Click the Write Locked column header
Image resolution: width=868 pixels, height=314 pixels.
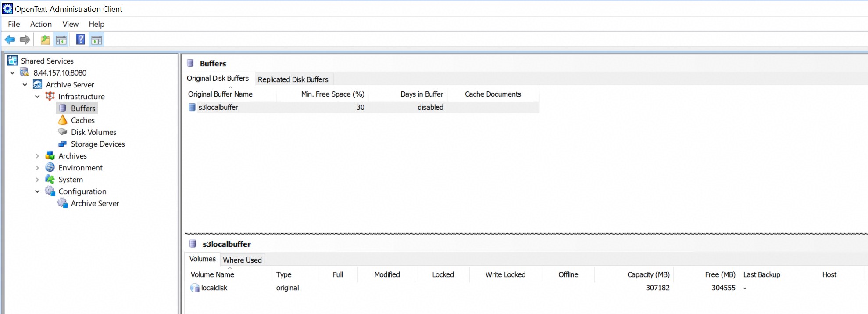point(506,274)
